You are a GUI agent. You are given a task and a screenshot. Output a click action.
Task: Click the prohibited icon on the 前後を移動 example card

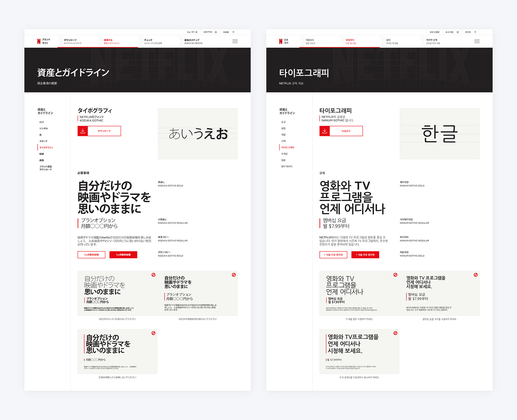point(153,333)
